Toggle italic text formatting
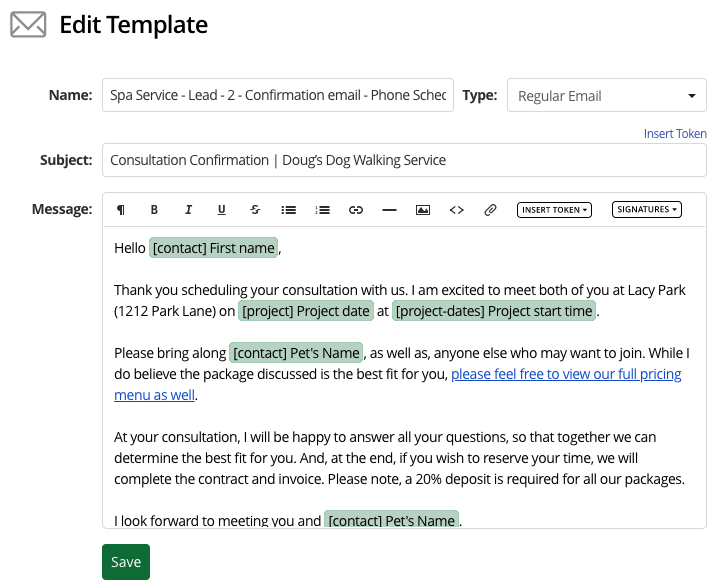 point(188,210)
